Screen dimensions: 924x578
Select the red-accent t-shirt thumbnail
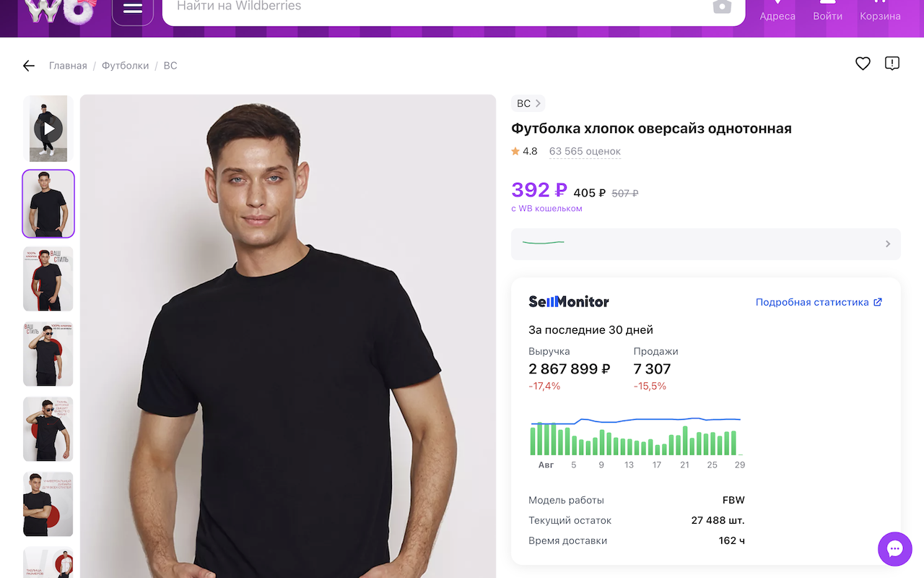coord(48,278)
